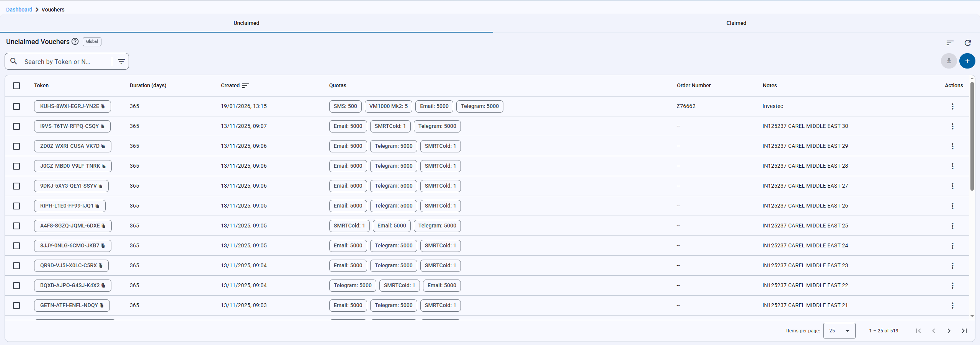Screen dimensions: 980x345
Task: Go to the next page of vouchers
Action: tap(949, 331)
